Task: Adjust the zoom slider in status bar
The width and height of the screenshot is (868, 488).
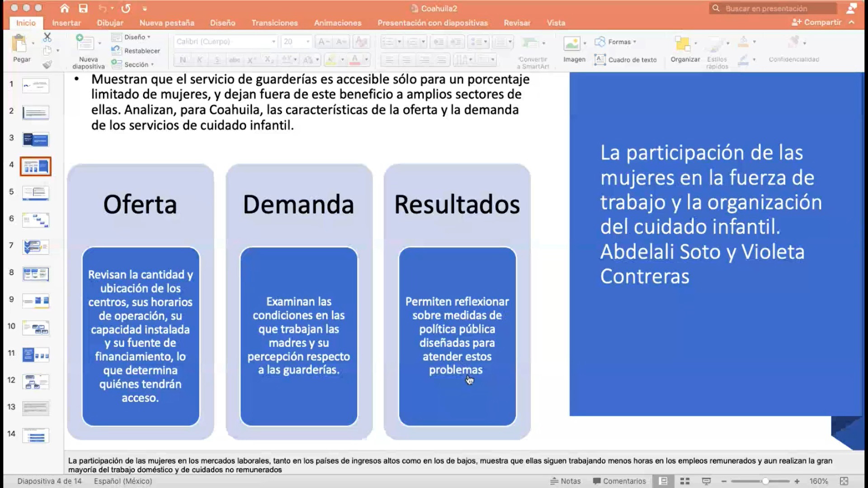Action: [x=765, y=481]
